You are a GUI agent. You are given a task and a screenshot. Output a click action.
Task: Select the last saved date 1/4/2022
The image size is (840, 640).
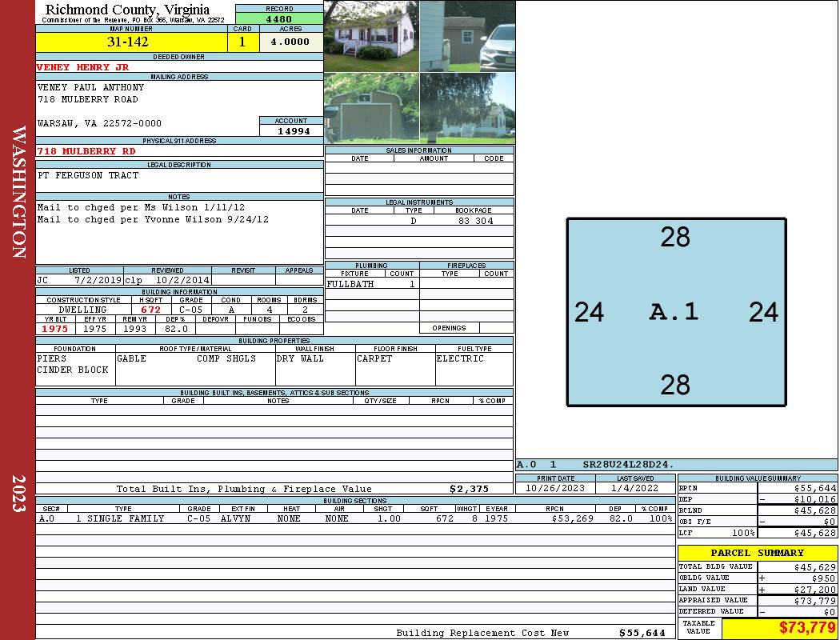tap(635, 489)
